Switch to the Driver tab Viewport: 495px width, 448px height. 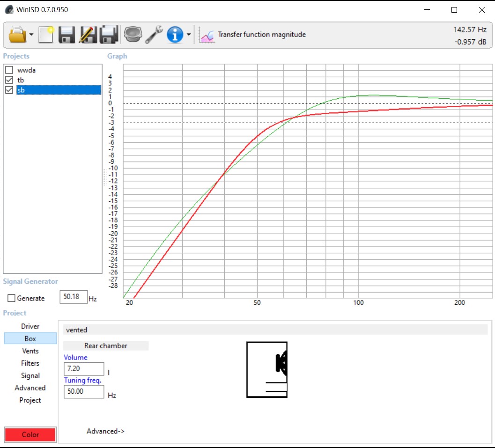coord(30,326)
